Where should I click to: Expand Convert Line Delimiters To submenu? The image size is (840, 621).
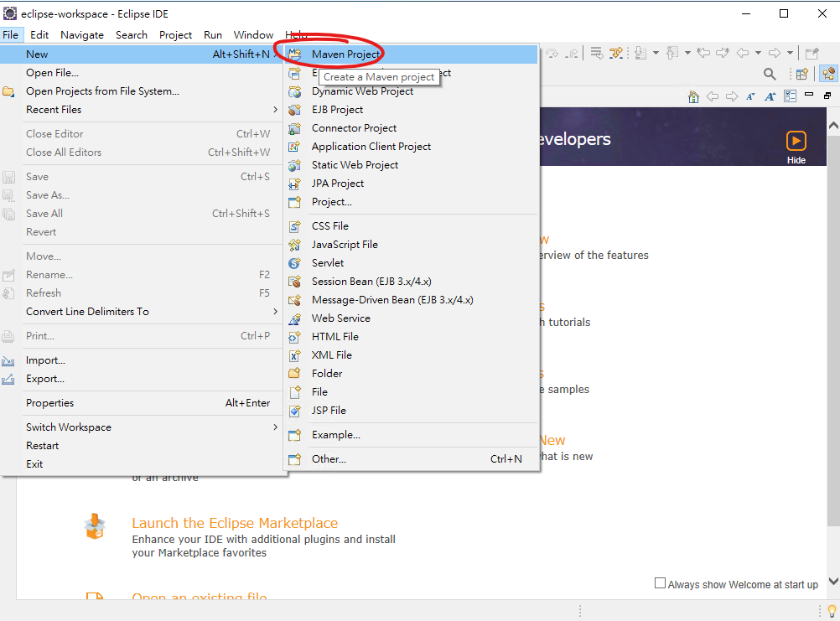[x=142, y=312]
